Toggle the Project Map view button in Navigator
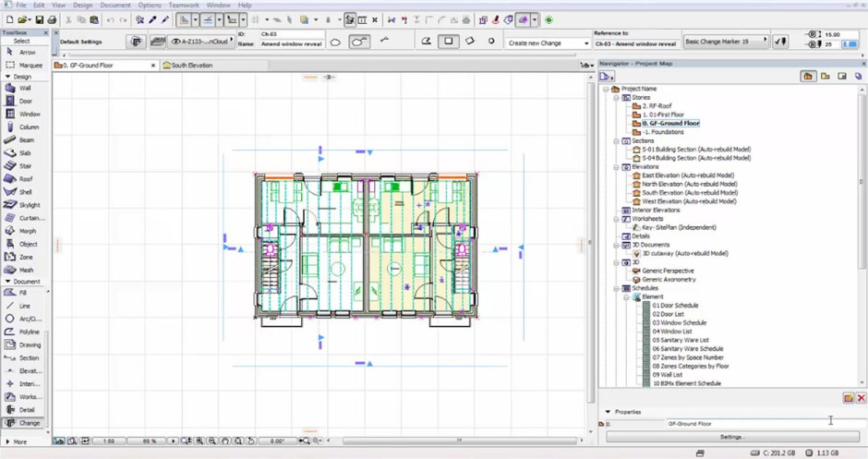This screenshot has width=868, height=459. (808, 77)
